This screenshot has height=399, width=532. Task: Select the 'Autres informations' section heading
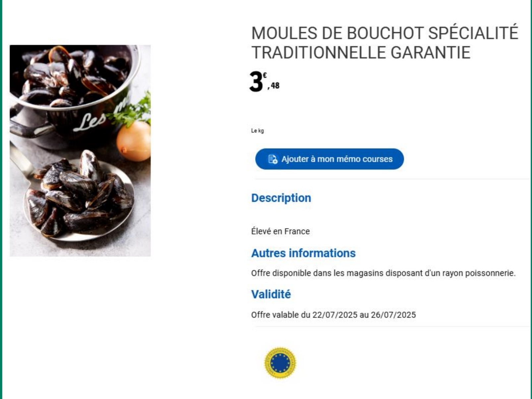[303, 253]
